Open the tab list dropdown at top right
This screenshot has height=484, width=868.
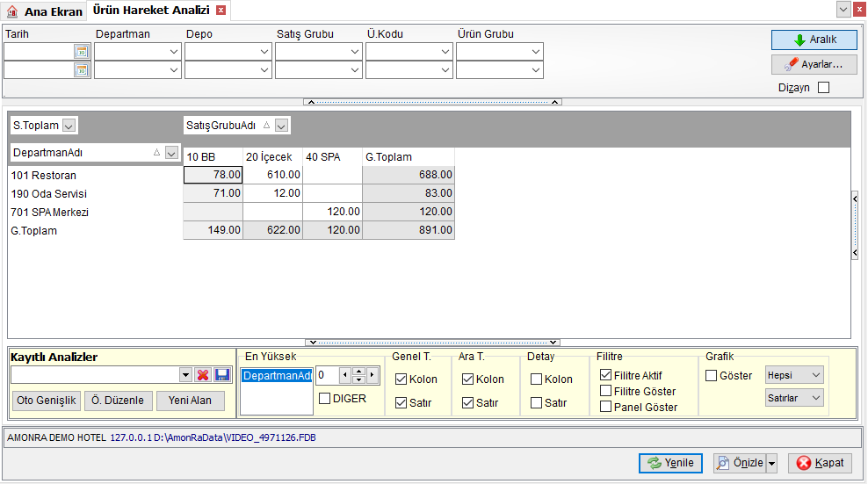pos(843,9)
